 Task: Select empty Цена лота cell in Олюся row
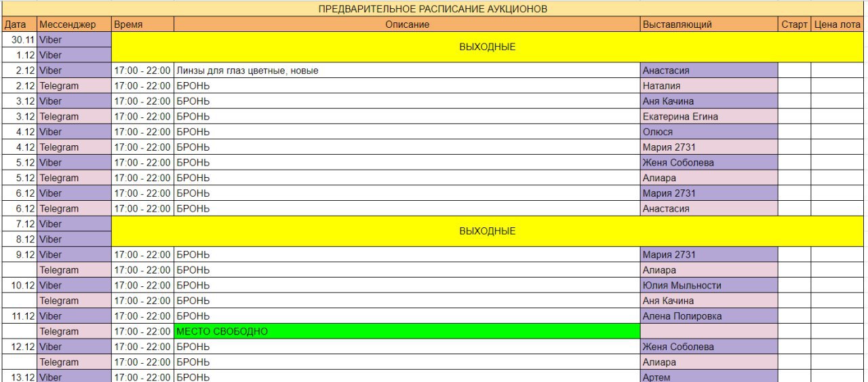coord(837,132)
